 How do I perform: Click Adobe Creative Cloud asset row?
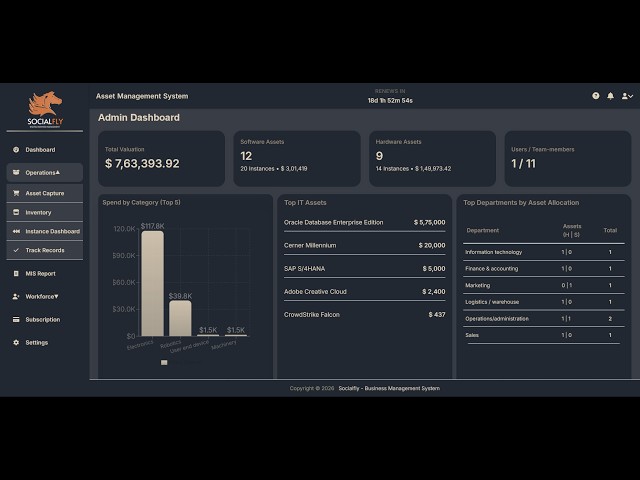coord(364,291)
